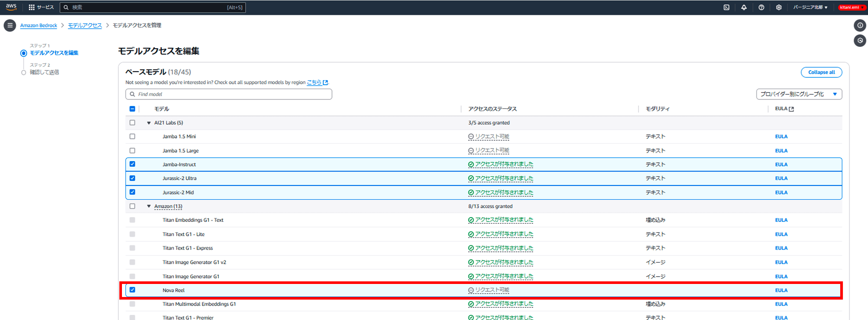The height and width of the screenshot is (320, 868).
Task: Collapse the Amazon (13) group
Action: [149, 207]
